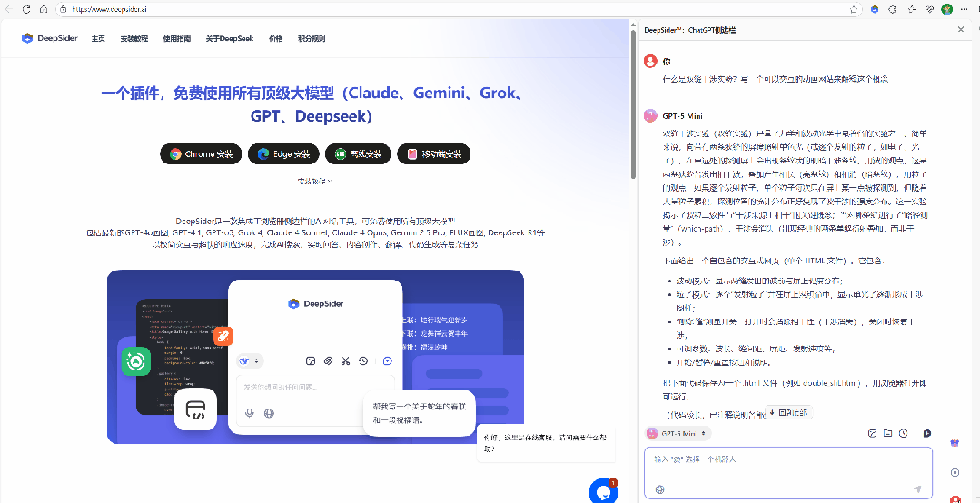Viewport: 980px width, 503px height.
Task: Click the Chrome 安装 button
Action: pos(201,154)
